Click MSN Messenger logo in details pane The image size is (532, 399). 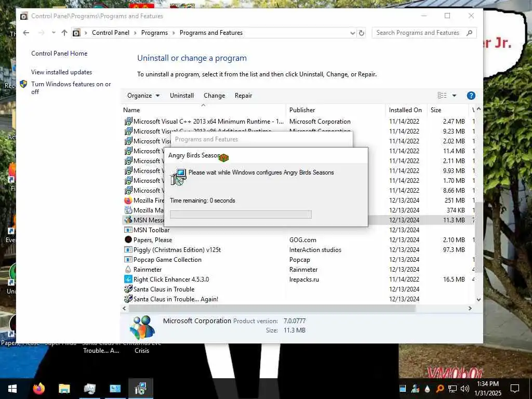coord(142,327)
